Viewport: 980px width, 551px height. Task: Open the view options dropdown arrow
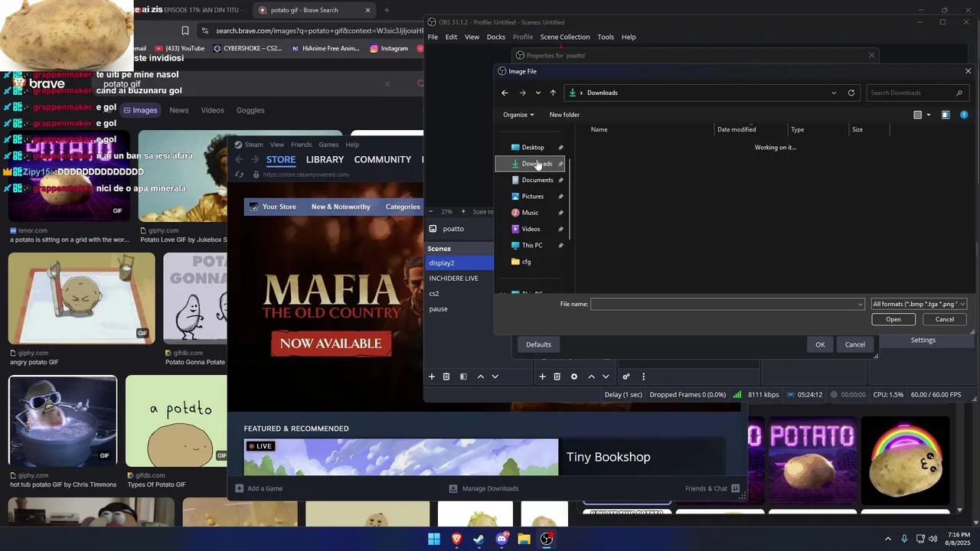tap(929, 115)
